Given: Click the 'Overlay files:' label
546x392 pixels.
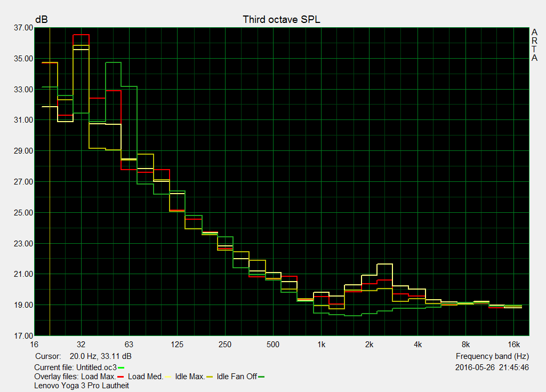Looking at the screenshot, I should [57, 377].
